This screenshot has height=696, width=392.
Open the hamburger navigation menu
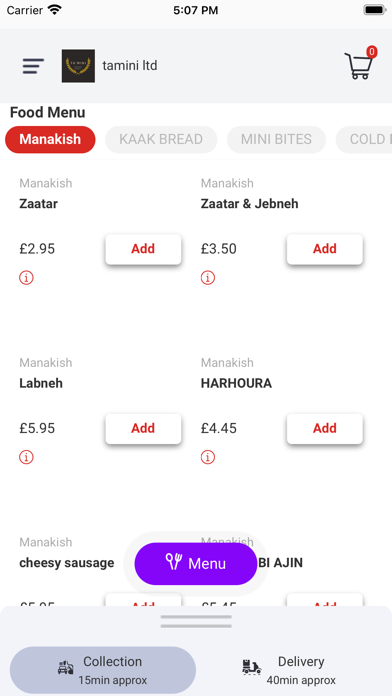pos(33,66)
